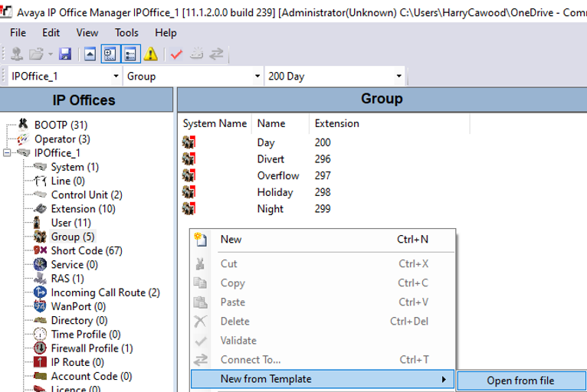The height and width of the screenshot is (392, 587).
Task: Select the Day group name
Action: click(266, 142)
